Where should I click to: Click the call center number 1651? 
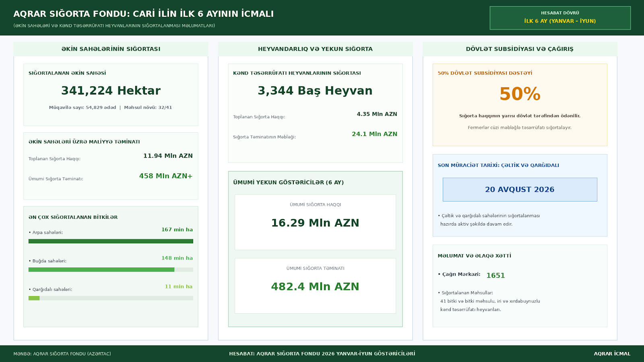click(x=495, y=276)
